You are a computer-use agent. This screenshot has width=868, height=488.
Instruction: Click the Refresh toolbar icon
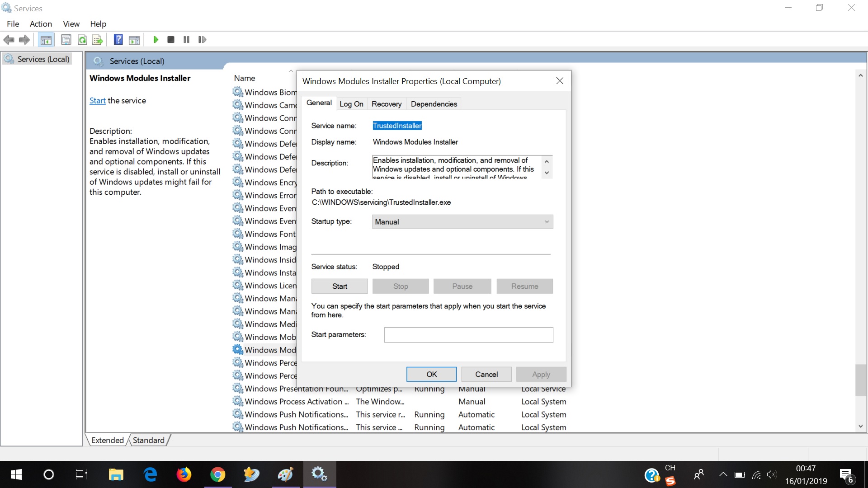(82, 40)
